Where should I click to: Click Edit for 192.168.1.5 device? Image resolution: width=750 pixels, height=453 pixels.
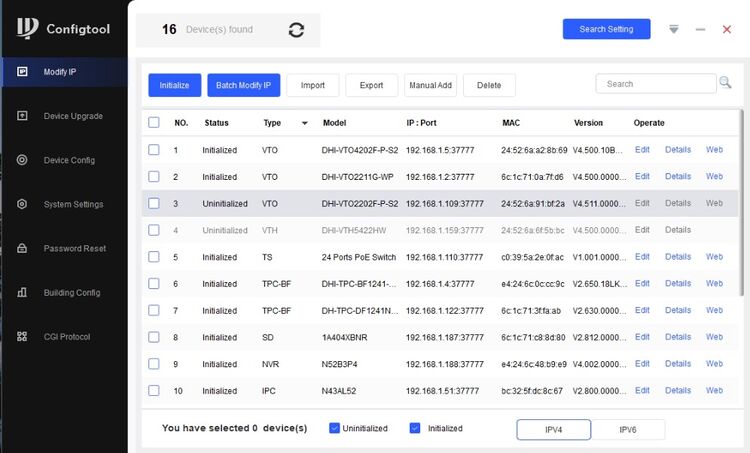642,150
